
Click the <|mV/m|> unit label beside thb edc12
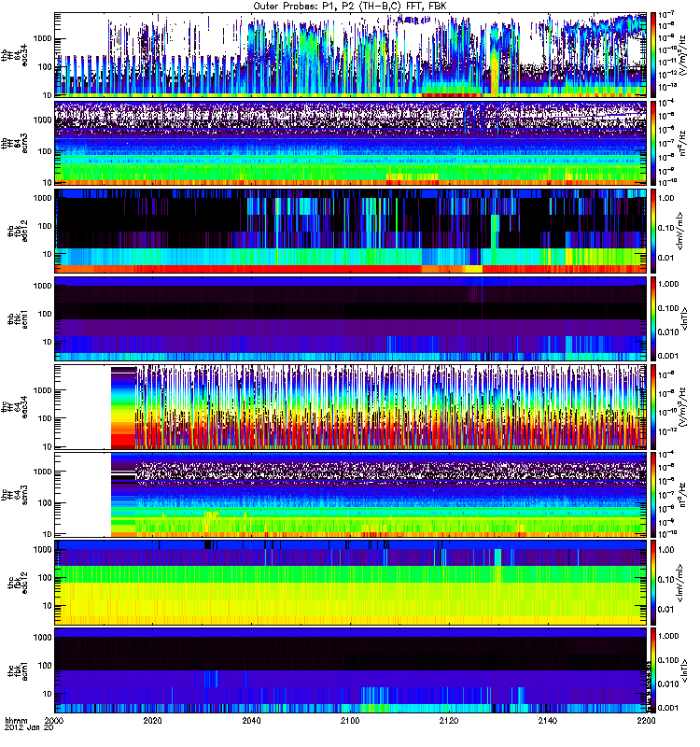680,231
